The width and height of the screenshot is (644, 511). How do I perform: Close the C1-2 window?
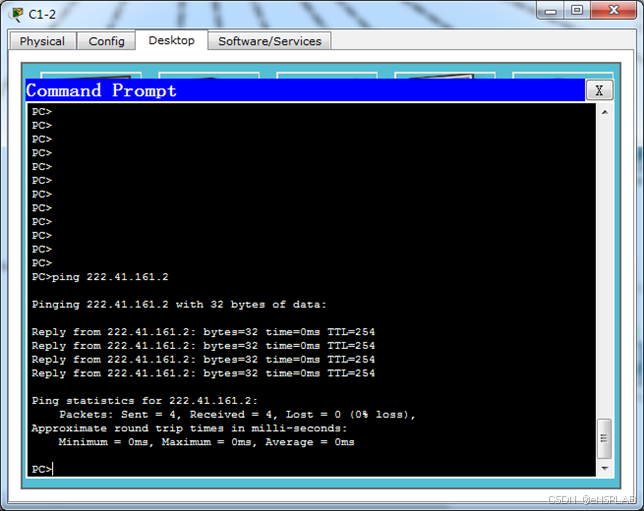(x=614, y=11)
